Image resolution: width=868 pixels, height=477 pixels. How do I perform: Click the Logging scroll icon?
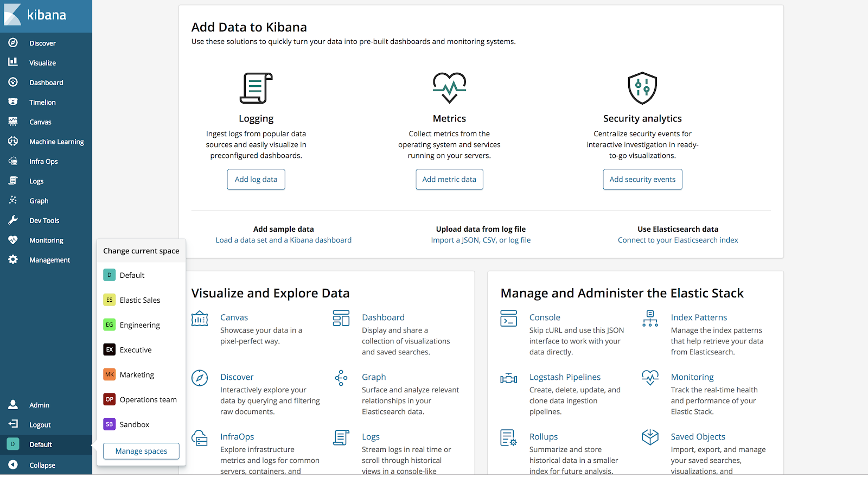tap(256, 88)
